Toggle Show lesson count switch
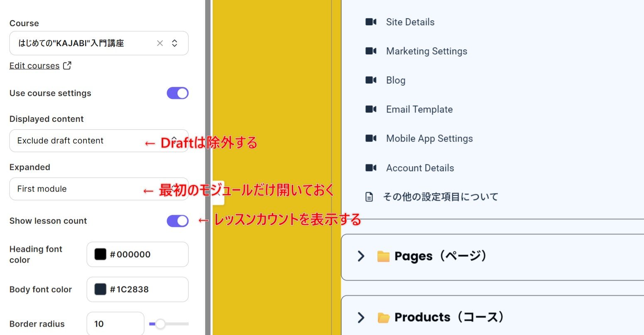Image resolution: width=644 pixels, height=335 pixels. pyautogui.click(x=178, y=221)
